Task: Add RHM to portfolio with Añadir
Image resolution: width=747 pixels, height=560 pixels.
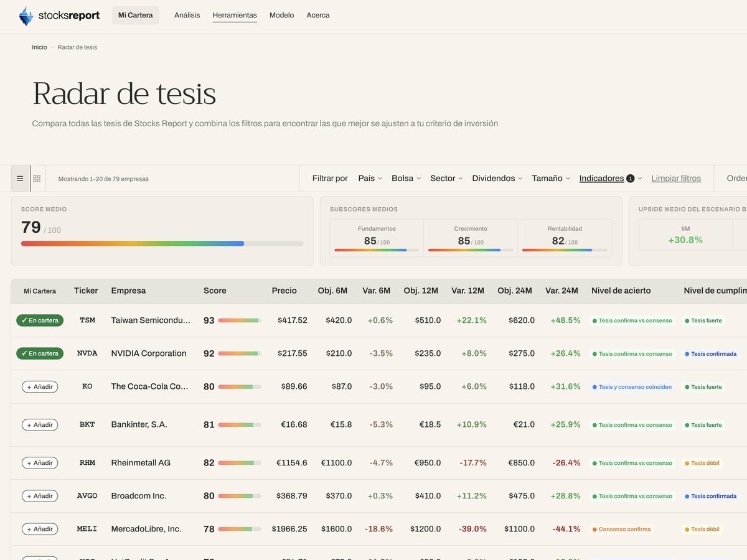Action: (x=40, y=463)
